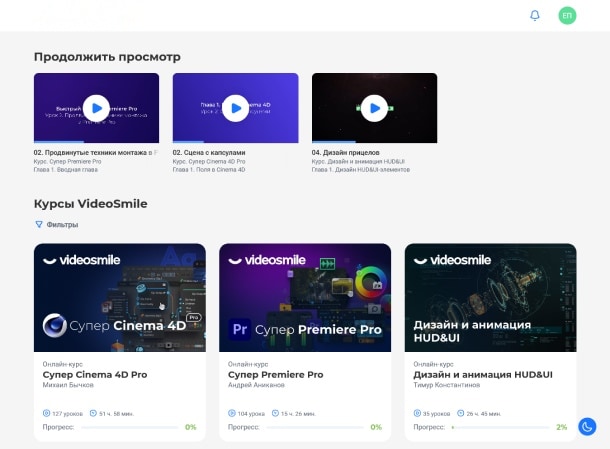This screenshot has width=610, height=449.
Task: Click the 35 уроков lessons icon
Action: click(417, 412)
